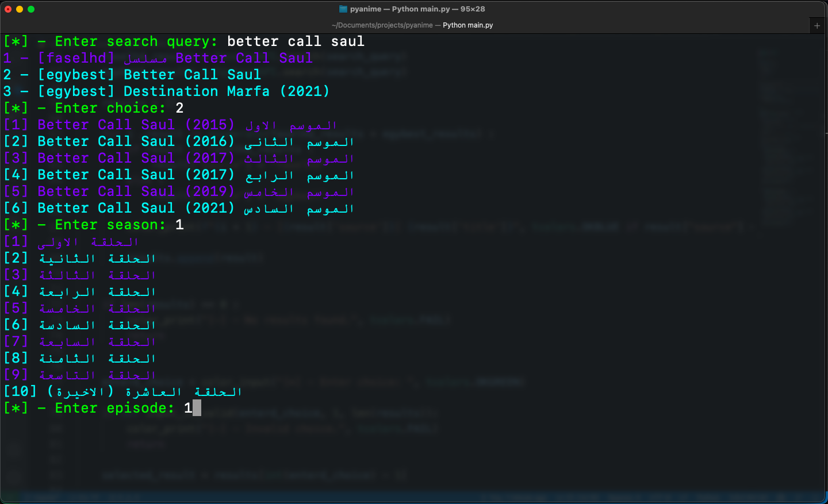This screenshot has height=504, width=828.
Task: Click episode row [10]
Action: coord(123,391)
